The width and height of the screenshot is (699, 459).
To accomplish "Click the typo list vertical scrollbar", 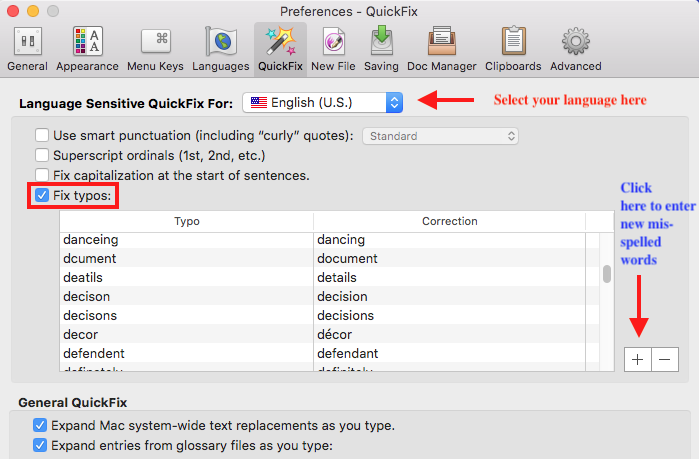I will pos(606,275).
